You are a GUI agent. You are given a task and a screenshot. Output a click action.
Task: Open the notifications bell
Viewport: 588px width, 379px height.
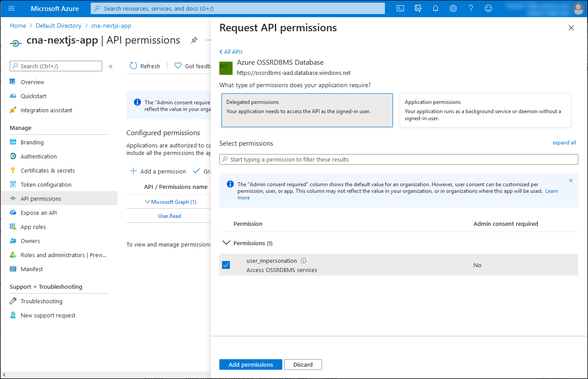point(436,8)
